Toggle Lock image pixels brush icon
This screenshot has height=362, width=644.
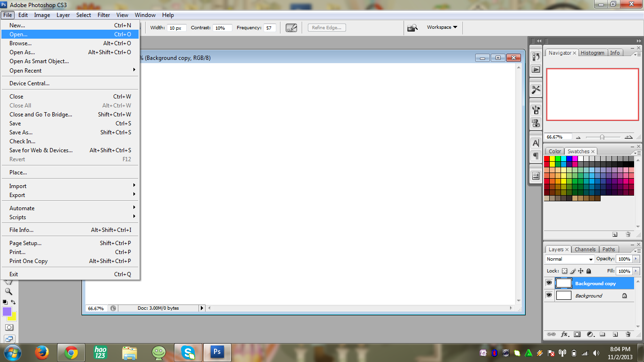(x=573, y=271)
